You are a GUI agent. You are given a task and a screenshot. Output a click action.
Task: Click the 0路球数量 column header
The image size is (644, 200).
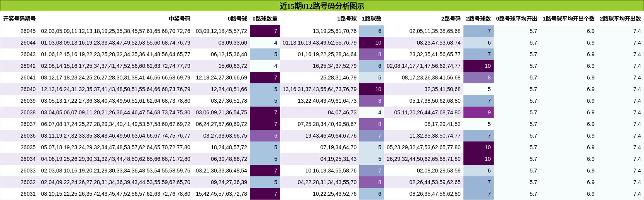[x=265, y=19]
